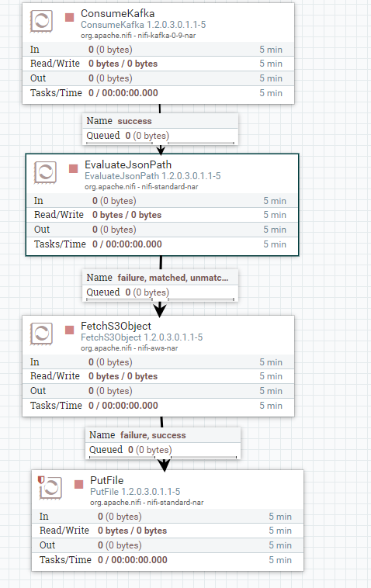
Task: Click the back-pressure bar on failure, matched connection
Action: 160,299
